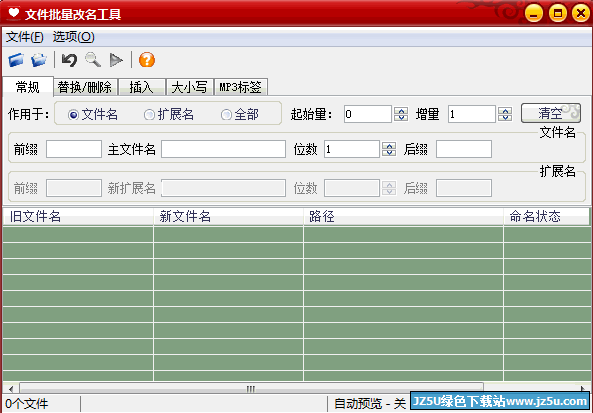This screenshot has height=413, width=593.
Task: Click the play/execute rename icon
Action: pos(116,60)
